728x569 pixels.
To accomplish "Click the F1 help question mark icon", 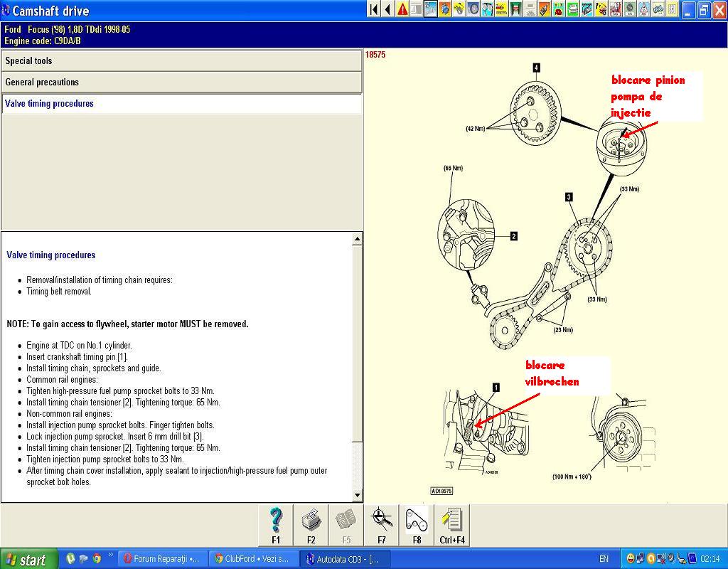I will tap(277, 524).
